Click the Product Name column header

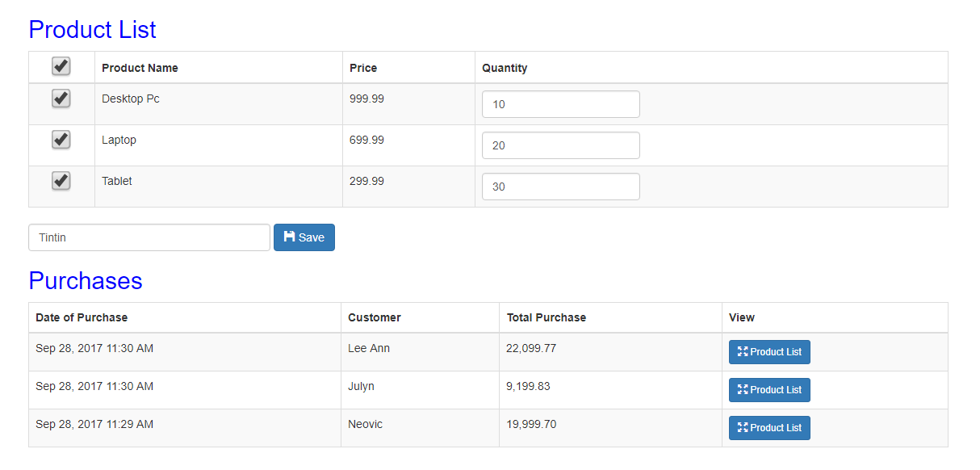(x=140, y=68)
